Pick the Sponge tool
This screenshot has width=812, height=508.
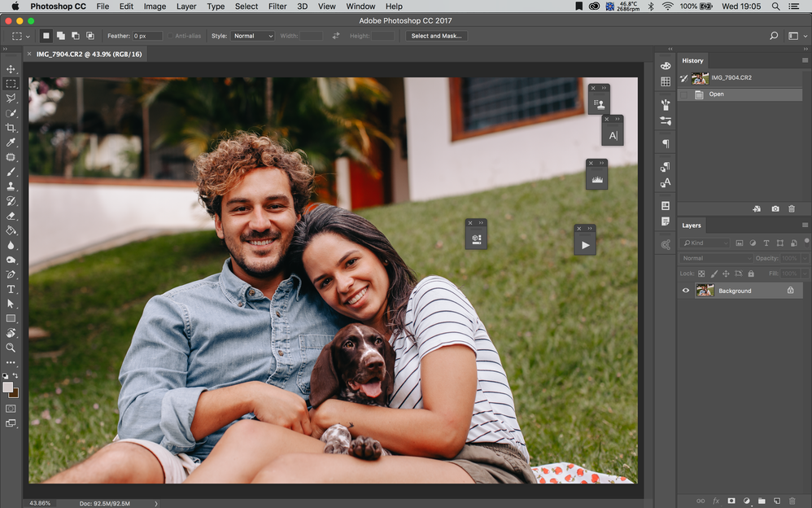click(x=11, y=260)
